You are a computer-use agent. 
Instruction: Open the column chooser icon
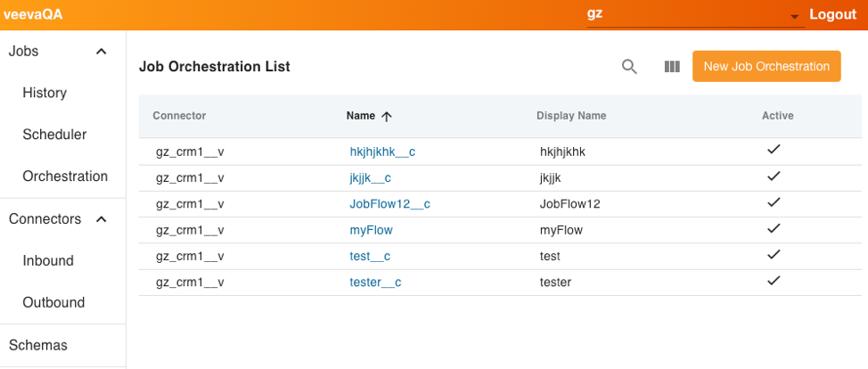click(672, 67)
